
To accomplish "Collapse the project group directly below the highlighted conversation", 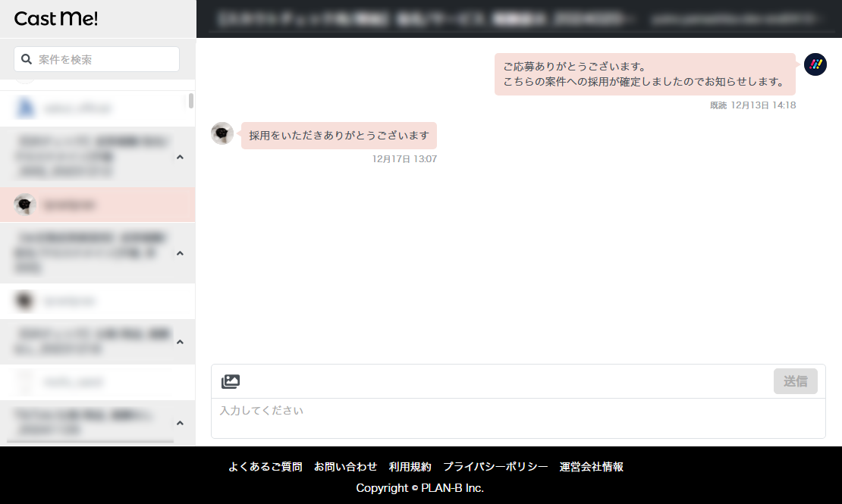I will [x=180, y=253].
